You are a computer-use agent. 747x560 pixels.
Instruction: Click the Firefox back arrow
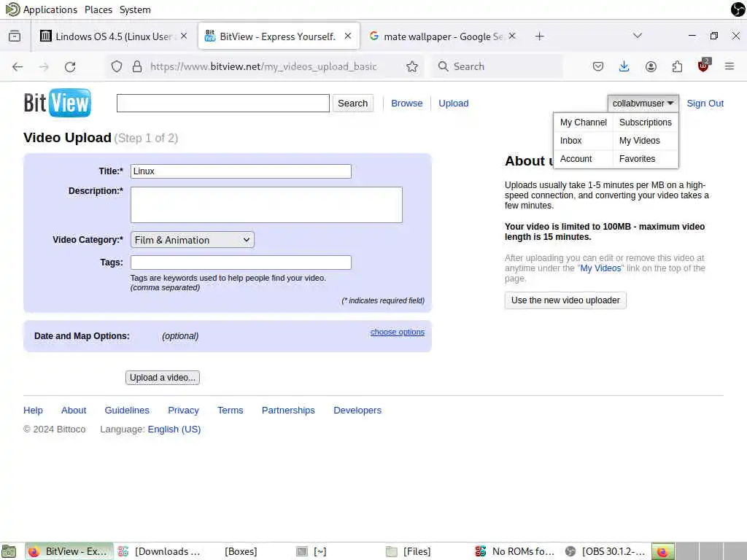click(18, 66)
